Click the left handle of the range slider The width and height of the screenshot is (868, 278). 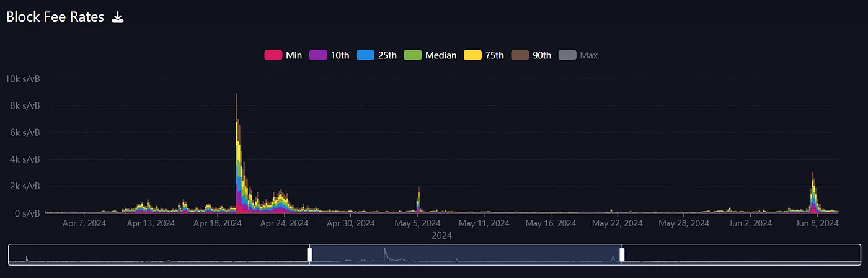pyautogui.click(x=309, y=254)
